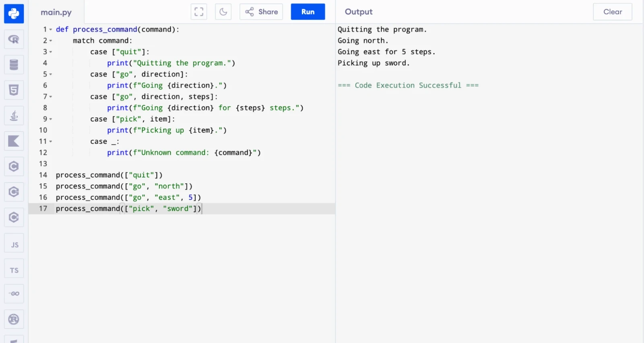Clear the output panel

tap(613, 12)
